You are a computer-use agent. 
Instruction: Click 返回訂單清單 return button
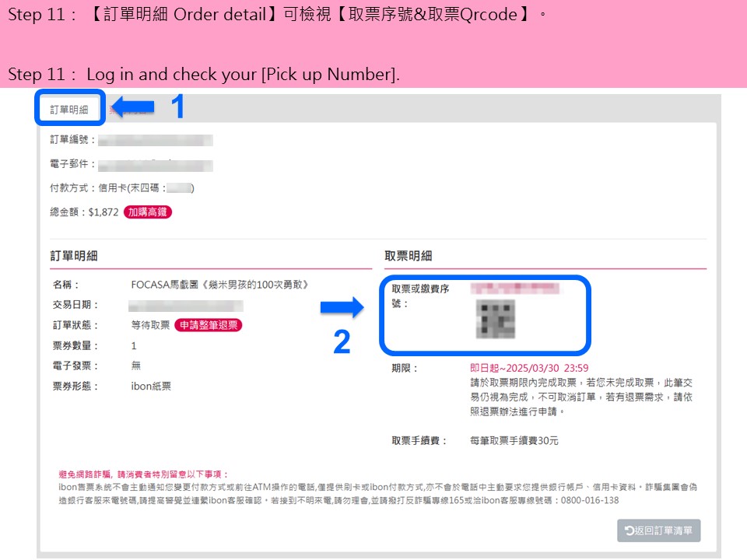tap(659, 530)
